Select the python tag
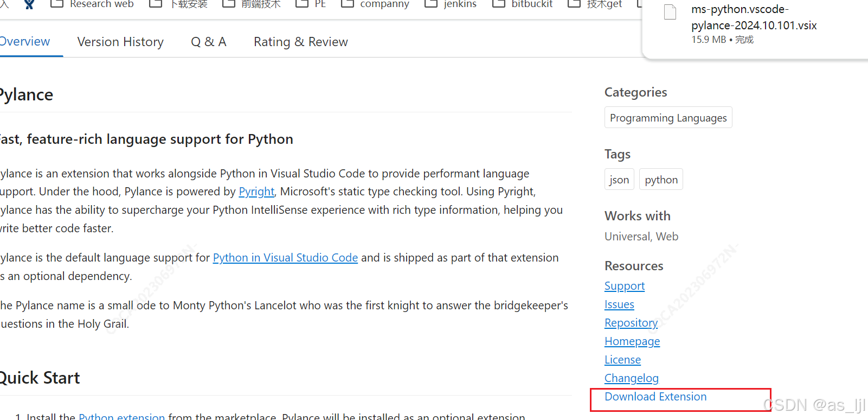The image size is (868, 420). tap(661, 180)
